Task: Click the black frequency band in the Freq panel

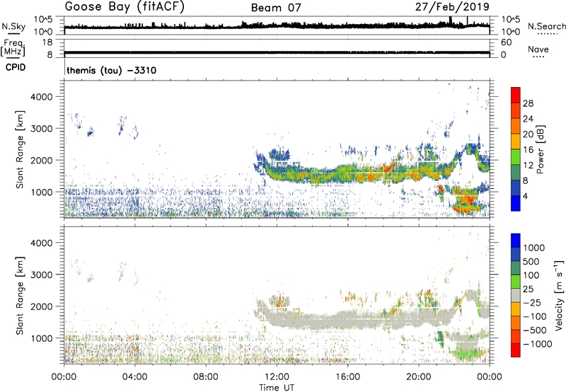Action: coord(277,52)
